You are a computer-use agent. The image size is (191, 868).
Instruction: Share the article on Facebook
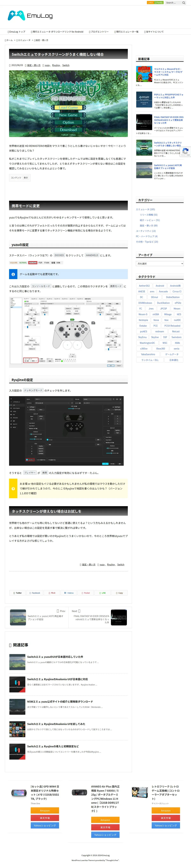(x=35, y=593)
